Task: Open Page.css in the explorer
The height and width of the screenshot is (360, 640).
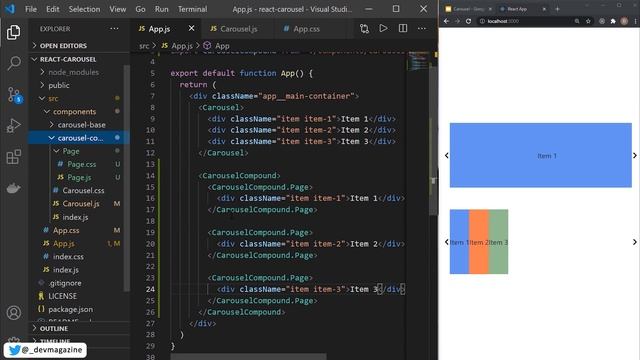Action: coord(82,164)
